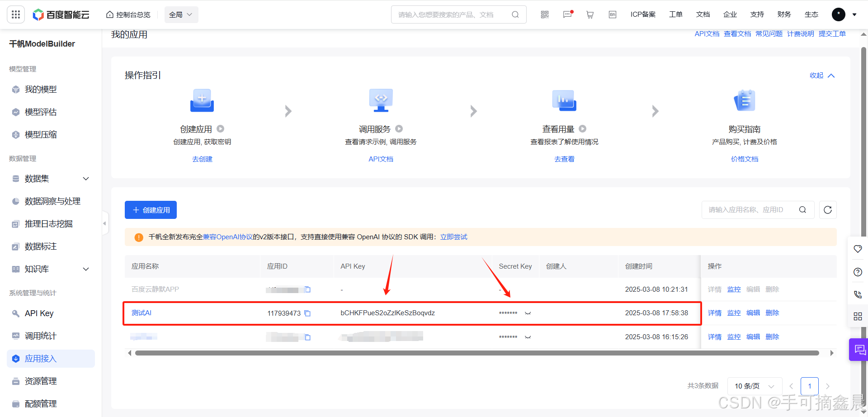
Task: Open the 提交工单 link at top right
Action: point(832,34)
